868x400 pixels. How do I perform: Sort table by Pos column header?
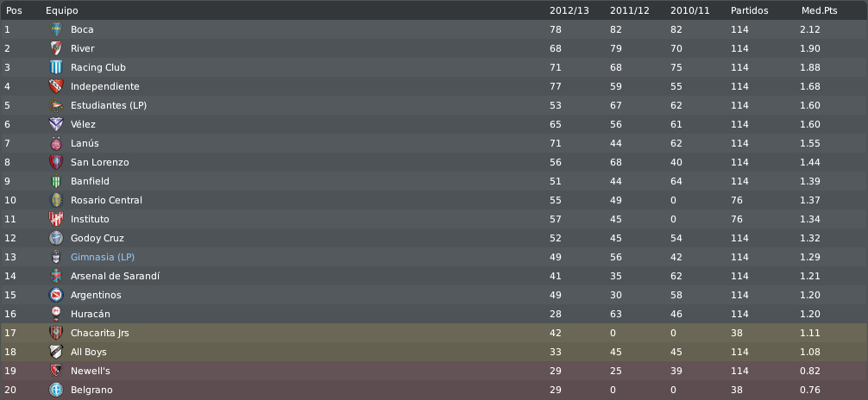point(14,10)
